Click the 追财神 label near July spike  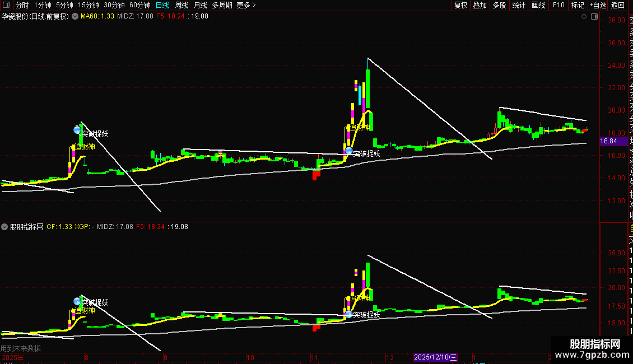tap(85, 147)
